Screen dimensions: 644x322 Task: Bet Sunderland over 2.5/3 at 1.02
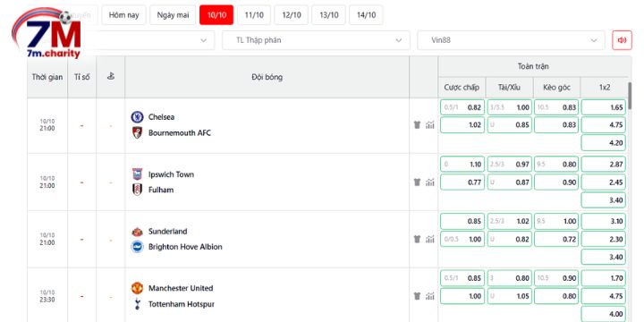tap(510, 221)
